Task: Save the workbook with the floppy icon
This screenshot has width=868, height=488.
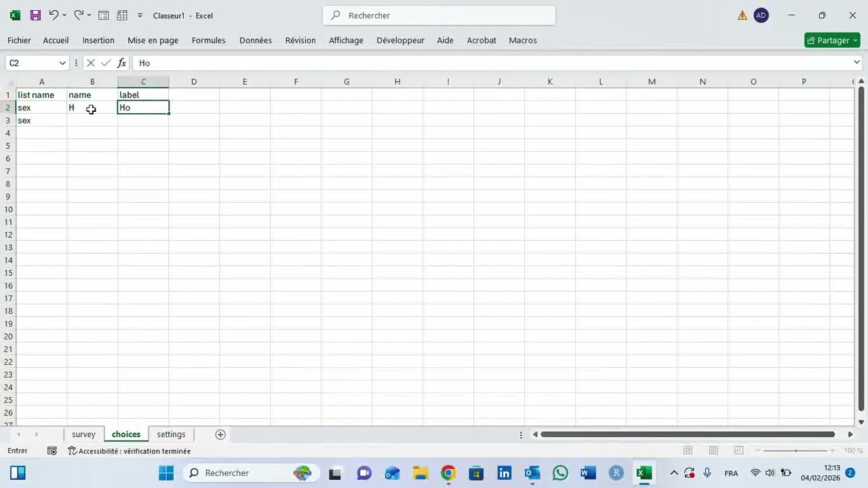Action: pos(35,15)
